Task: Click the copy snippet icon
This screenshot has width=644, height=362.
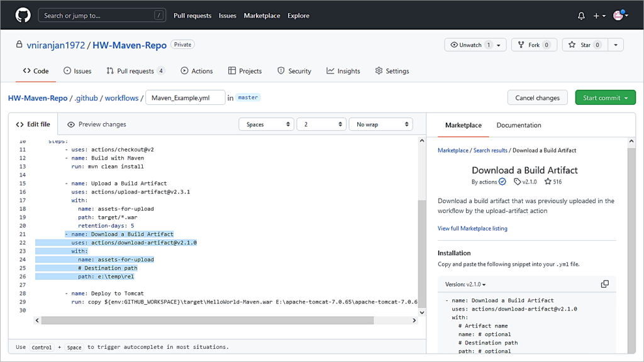Action: 604,284
